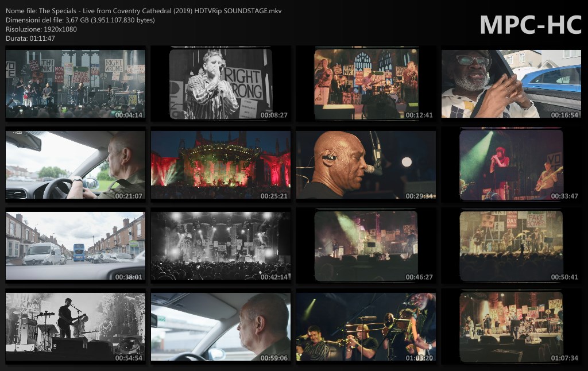The height and width of the screenshot is (371, 588).
Task: Click the file name text line
Action: click(144, 11)
